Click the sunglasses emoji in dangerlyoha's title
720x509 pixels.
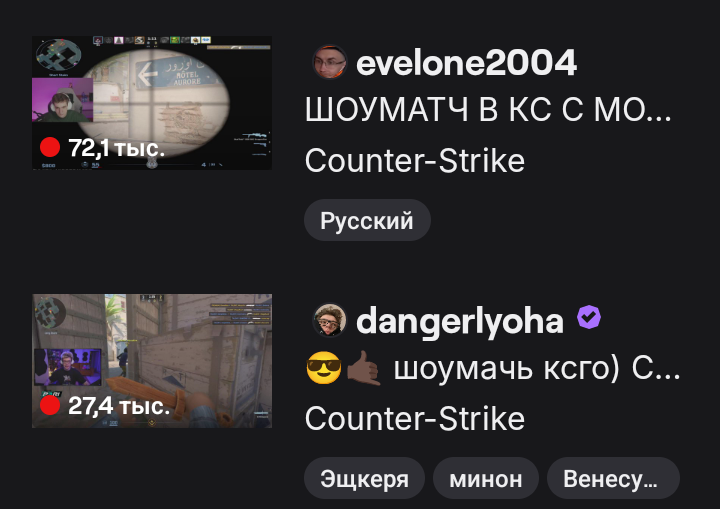pos(324,368)
